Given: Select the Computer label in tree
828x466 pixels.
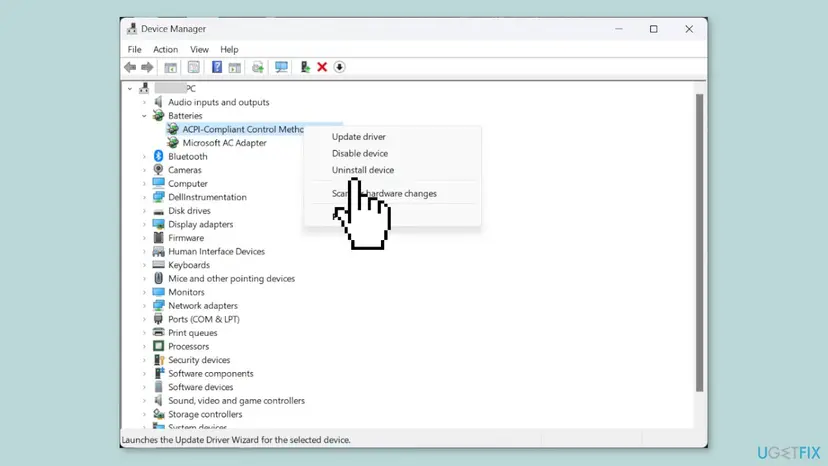Looking at the screenshot, I should [x=187, y=183].
